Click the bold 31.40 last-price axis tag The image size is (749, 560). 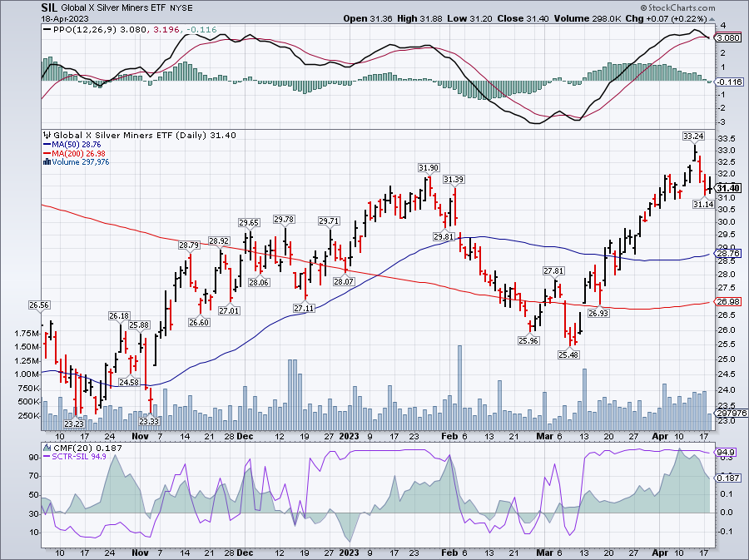click(729, 188)
